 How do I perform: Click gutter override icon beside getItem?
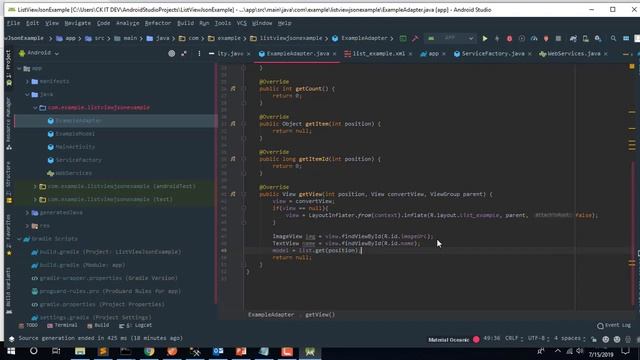click(x=233, y=124)
